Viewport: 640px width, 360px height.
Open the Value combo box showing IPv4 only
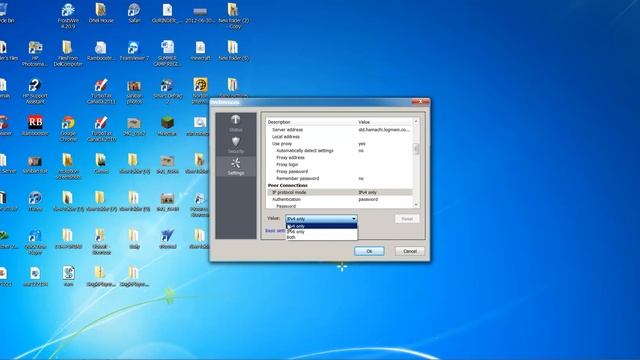point(321,219)
